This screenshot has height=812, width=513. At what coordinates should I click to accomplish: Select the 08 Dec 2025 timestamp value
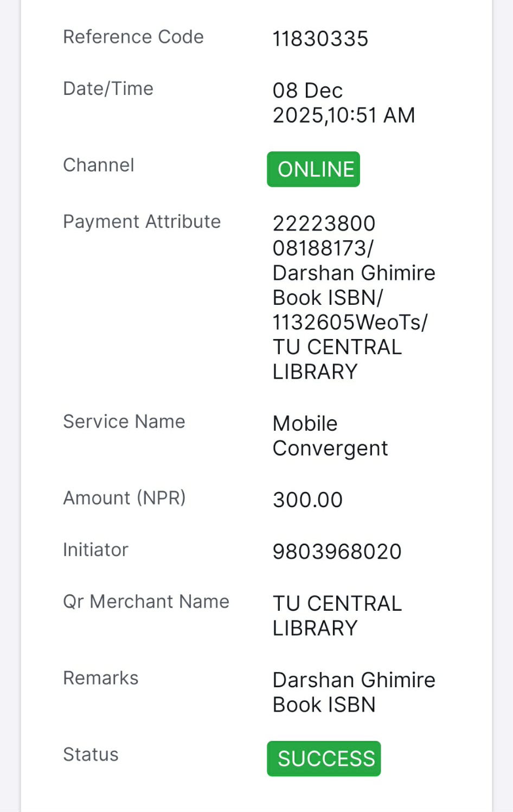[343, 103]
